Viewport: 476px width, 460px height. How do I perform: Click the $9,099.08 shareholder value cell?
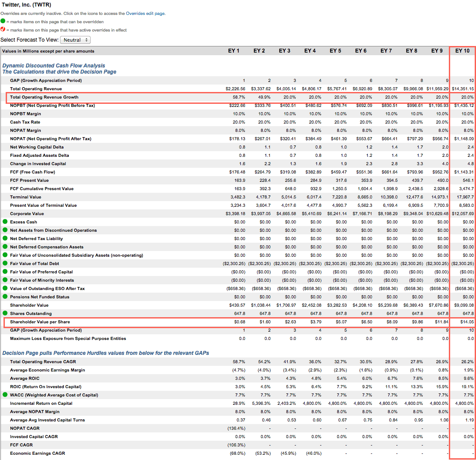tap(464, 305)
